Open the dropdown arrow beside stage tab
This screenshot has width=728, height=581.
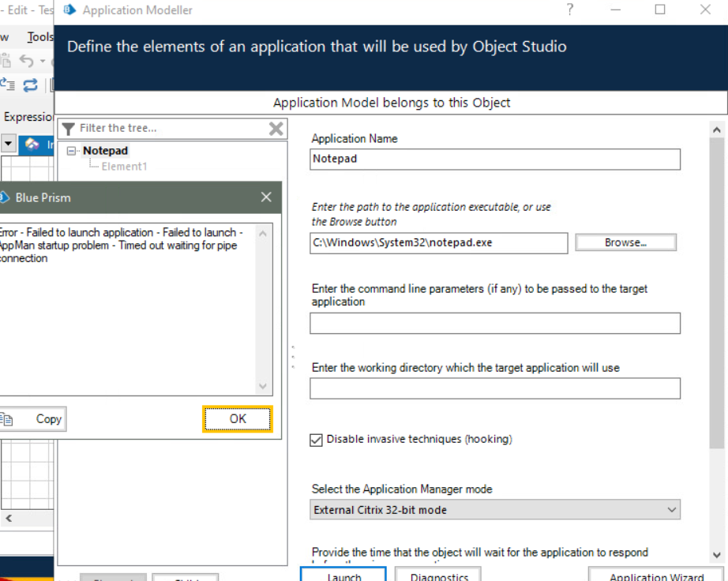[8, 144]
